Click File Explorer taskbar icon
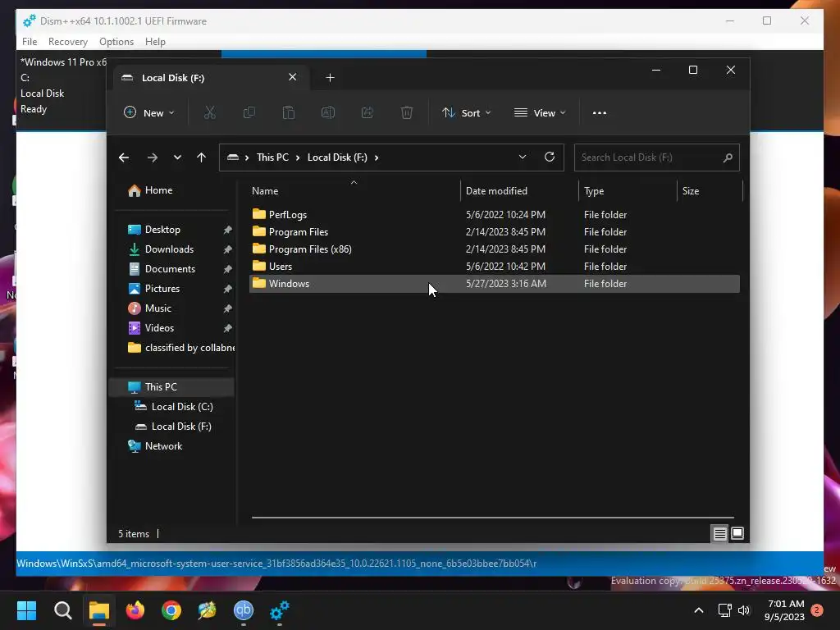The image size is (840, 630). tap(99, 610)
